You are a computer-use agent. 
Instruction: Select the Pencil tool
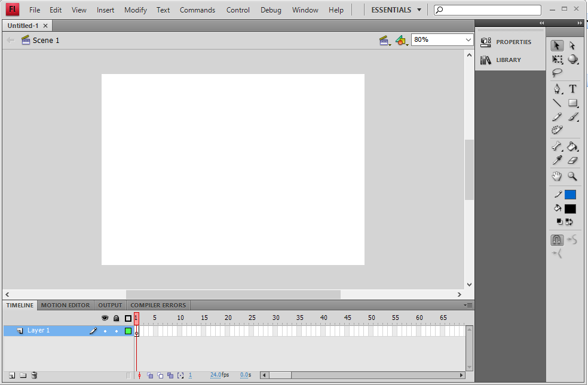point(558,117)
